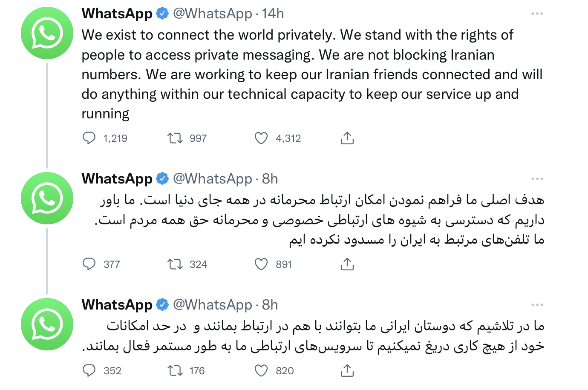
Task: Open more options menu on first tweet
Action: tap(537, 13)
